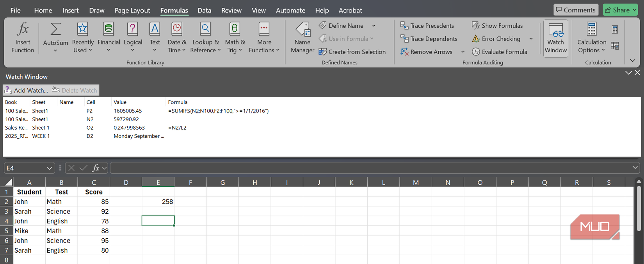
Task: Click Remove Arrows
Action: click(426, 52)
